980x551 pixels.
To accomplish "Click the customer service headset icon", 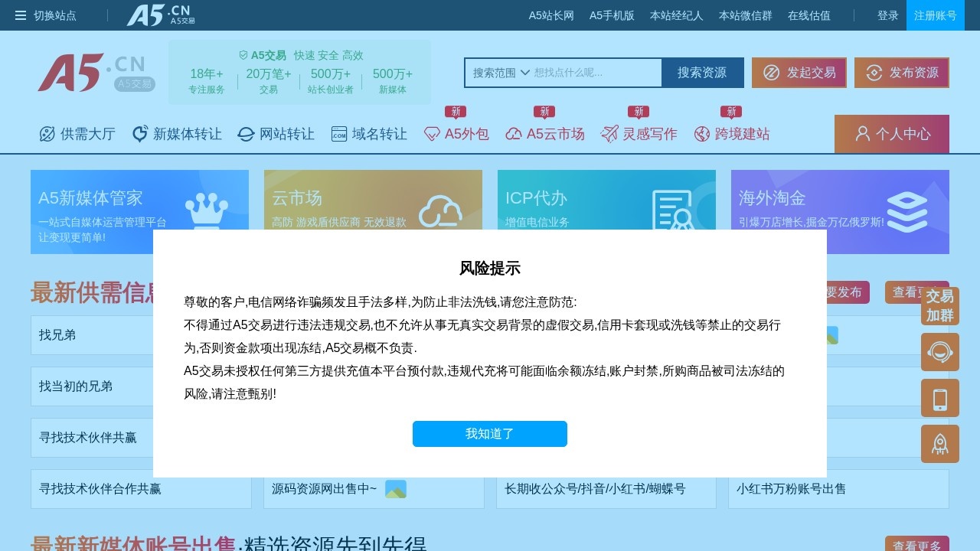I will (939, 352).
